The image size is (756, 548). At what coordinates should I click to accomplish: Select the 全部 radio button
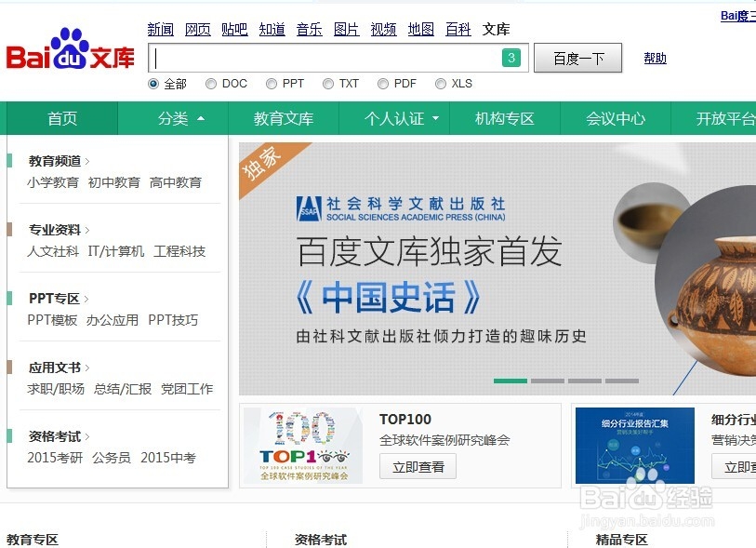[x=153, y=84]
